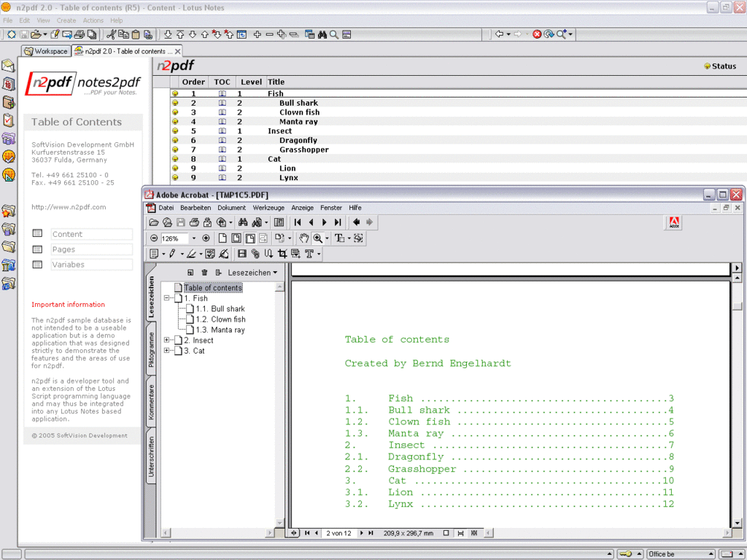Click the page number field 2 von 12

click(338, 533)
